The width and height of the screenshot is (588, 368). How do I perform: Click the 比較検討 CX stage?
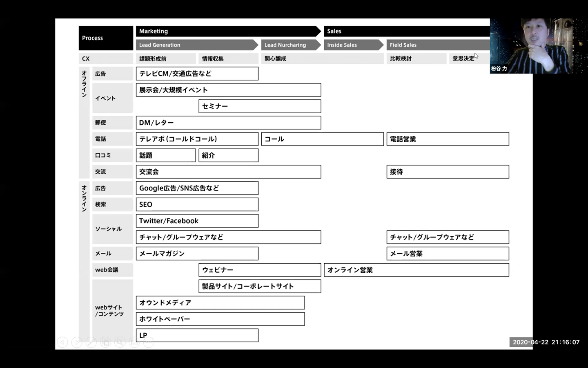pyautogui.click(x=416, y=58)
